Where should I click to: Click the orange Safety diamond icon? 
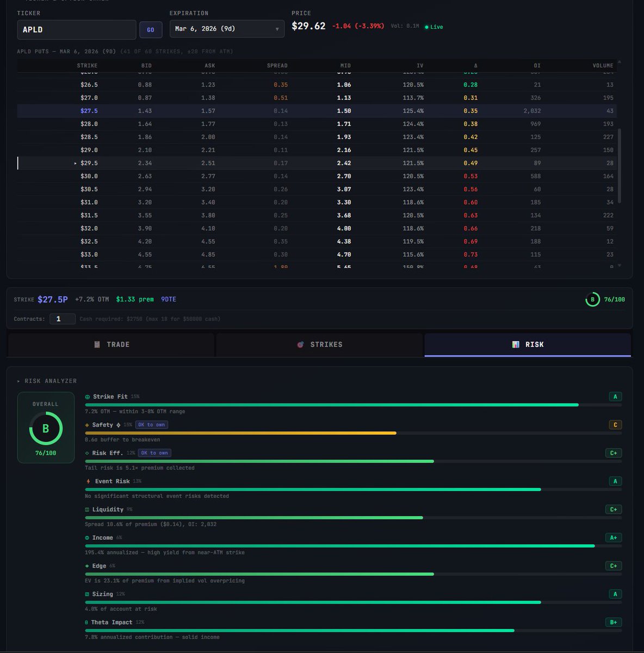[x=88, y=425]
